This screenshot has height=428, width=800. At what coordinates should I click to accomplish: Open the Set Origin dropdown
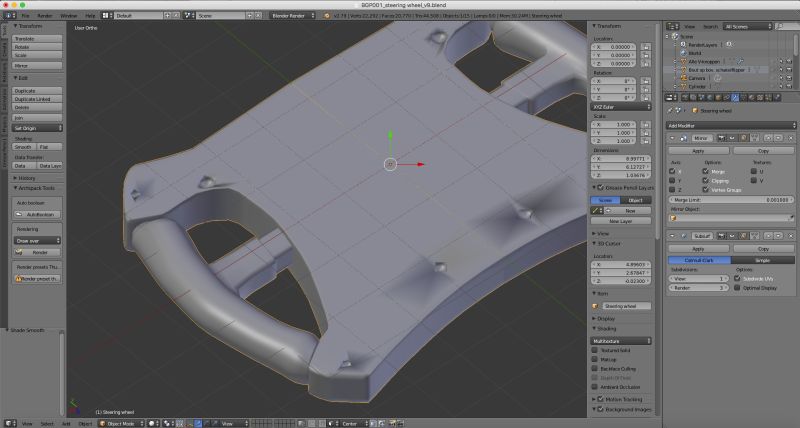(x=37, y=128)
